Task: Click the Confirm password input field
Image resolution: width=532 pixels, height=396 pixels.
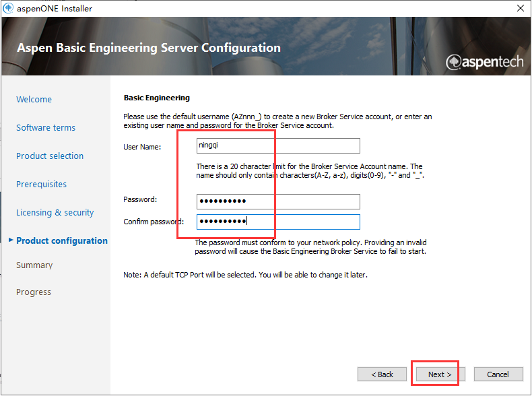Action: pos(278,222)
